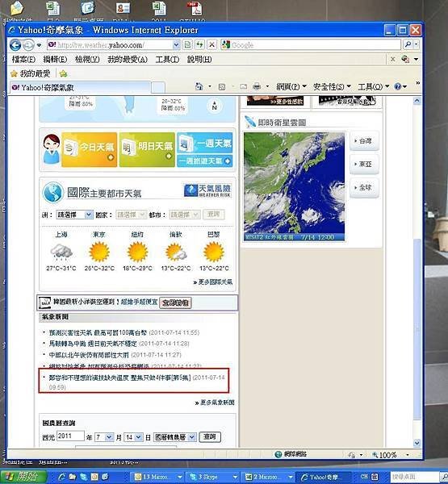Viewport: 448px width, 484px height.
Task: Click the Print icon in command bar
Action: click(x=257, y=87)
